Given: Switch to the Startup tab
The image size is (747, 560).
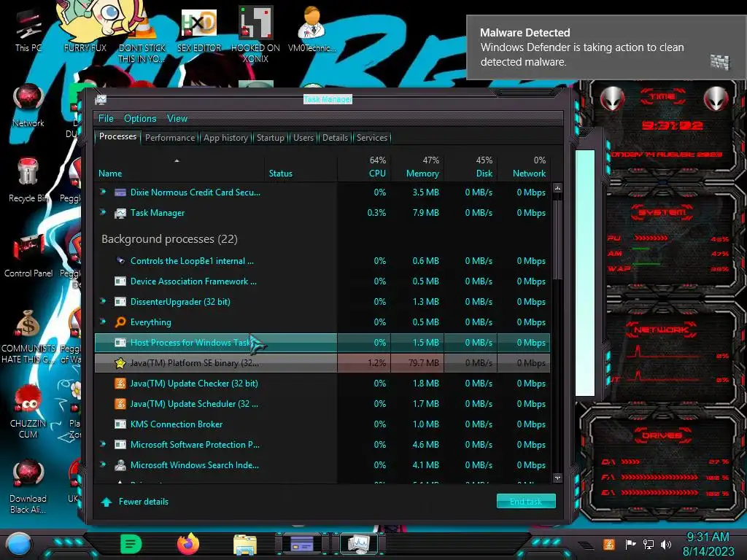Looking at the screenshot, I should [x=270, y=138].
